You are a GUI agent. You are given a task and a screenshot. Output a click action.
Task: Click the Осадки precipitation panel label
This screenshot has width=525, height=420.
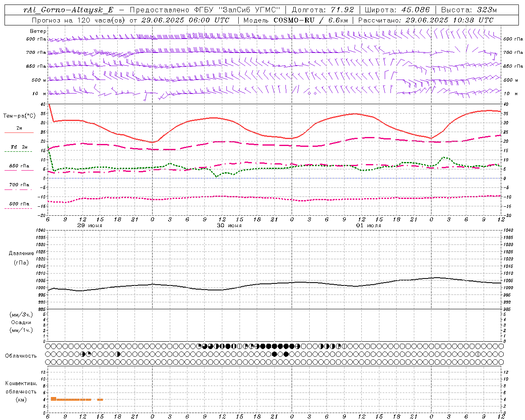[x=21, y=322]
